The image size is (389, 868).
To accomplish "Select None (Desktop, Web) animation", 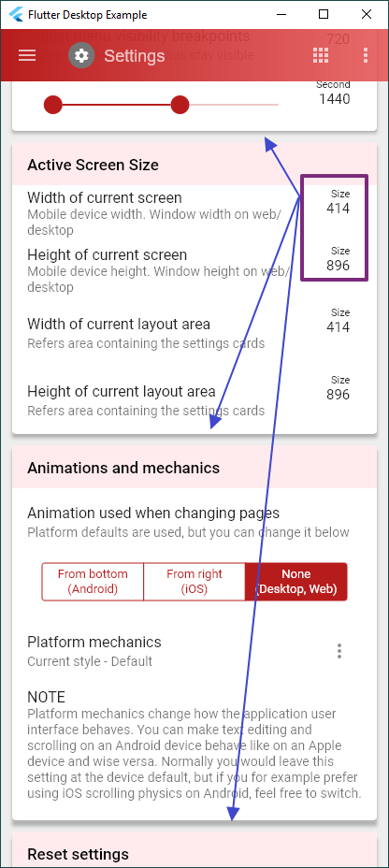I will point(296,581).
